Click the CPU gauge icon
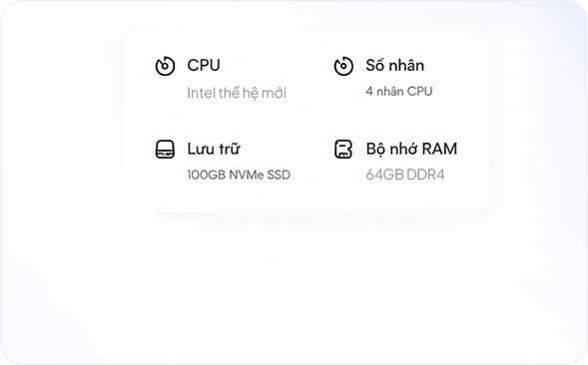Viewport: 588px width, 365px height. click(x=165, y=67)
